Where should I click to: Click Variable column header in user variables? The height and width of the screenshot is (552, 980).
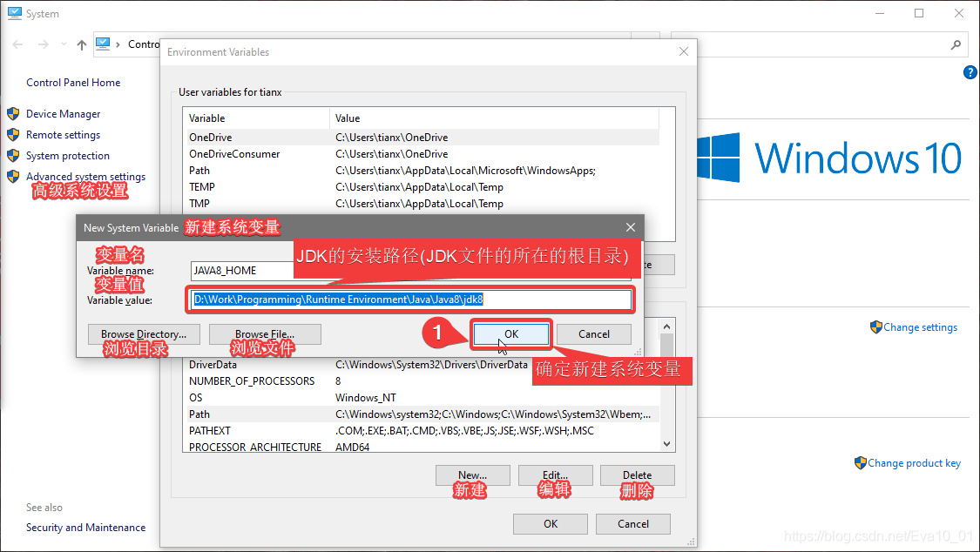click(257, 118)
